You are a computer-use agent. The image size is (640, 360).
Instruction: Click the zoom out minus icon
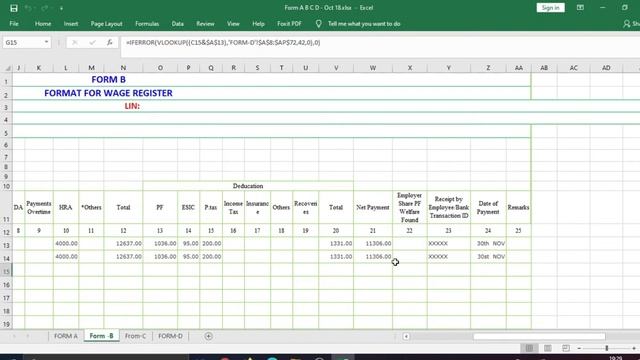coord(579,348)
